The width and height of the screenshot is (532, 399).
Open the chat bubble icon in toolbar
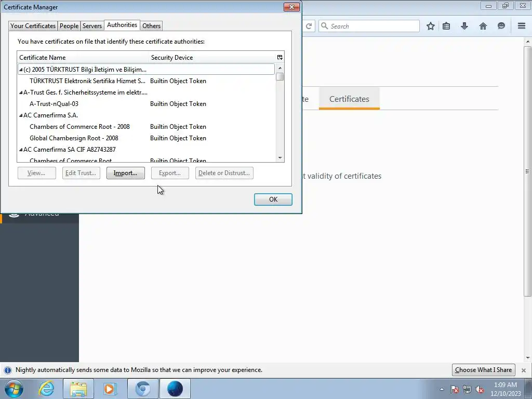(501, 26)
